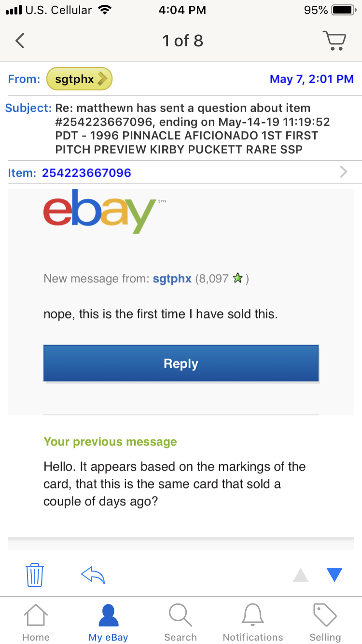Screen dimensions: 362x644
Task: Delete message with trash icon
Action: coord(35,574)
